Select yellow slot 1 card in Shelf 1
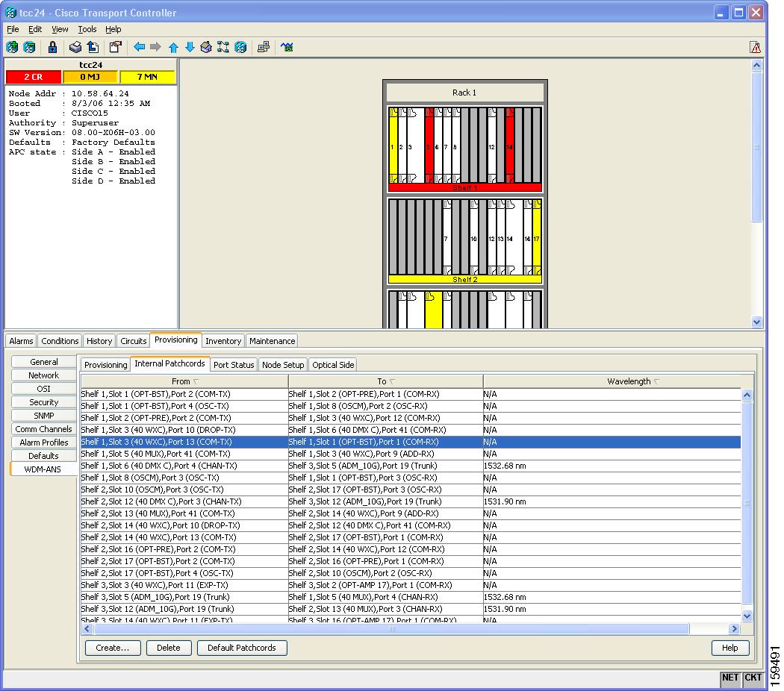784x691 pixels. pos(393,146)
